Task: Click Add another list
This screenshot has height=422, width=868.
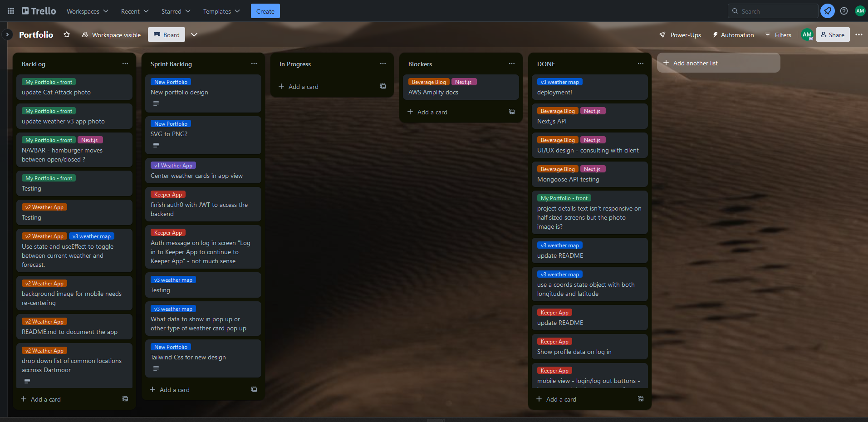Action: [719, 63]
